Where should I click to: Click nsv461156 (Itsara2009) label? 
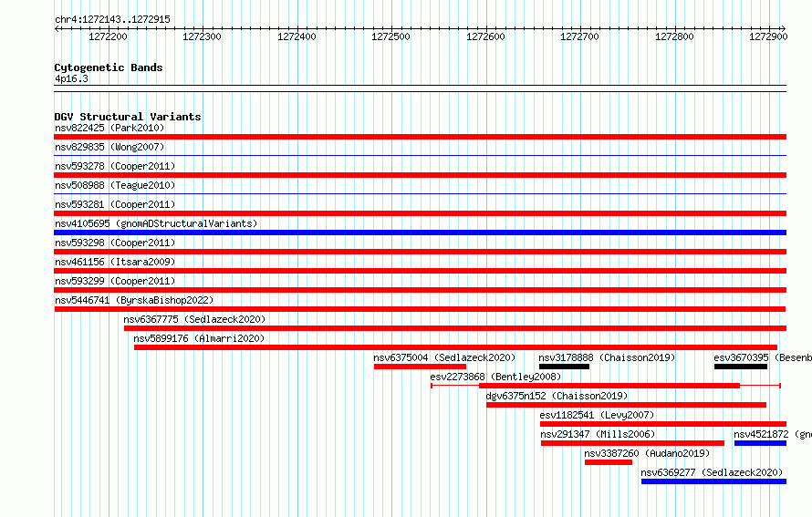pos(115,262)
